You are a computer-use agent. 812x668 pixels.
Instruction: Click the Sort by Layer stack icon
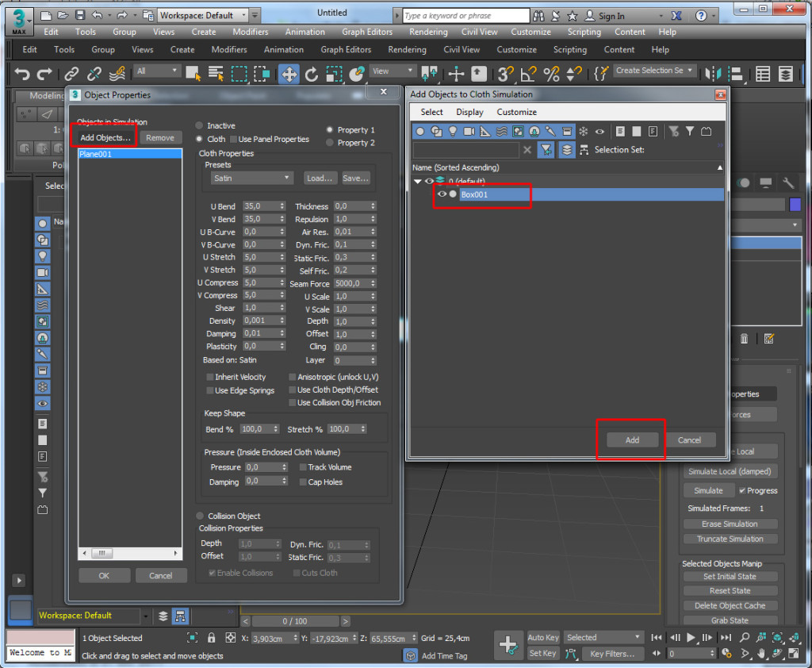tap(567, 150)
